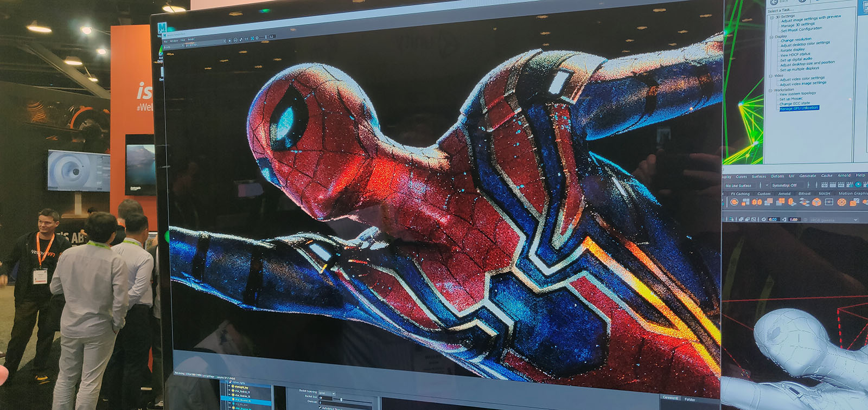Select Manage GPU Utilization
Viewport: 868px width, 410px height.
[799, 108]
